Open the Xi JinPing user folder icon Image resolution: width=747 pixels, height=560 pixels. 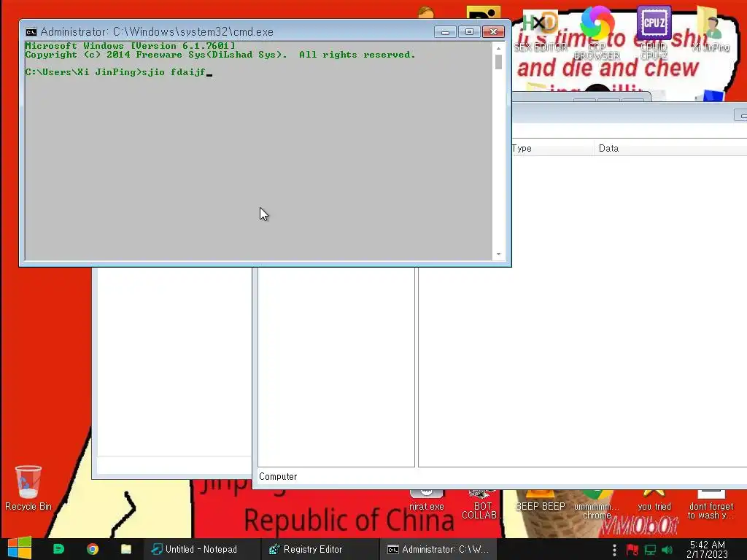[711, 29]
